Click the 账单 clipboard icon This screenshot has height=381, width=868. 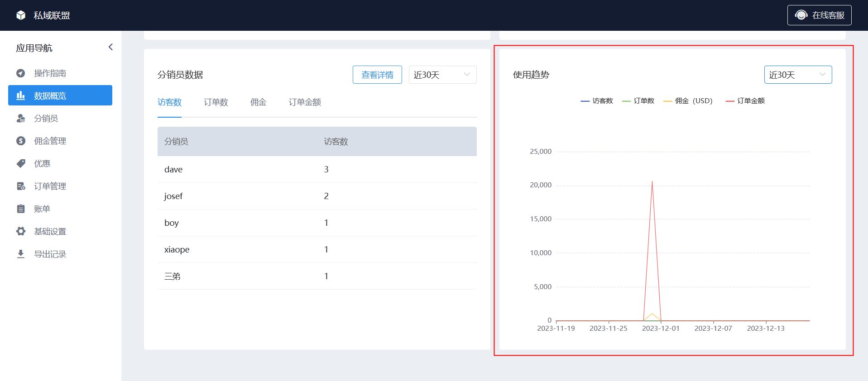[21, 209]
